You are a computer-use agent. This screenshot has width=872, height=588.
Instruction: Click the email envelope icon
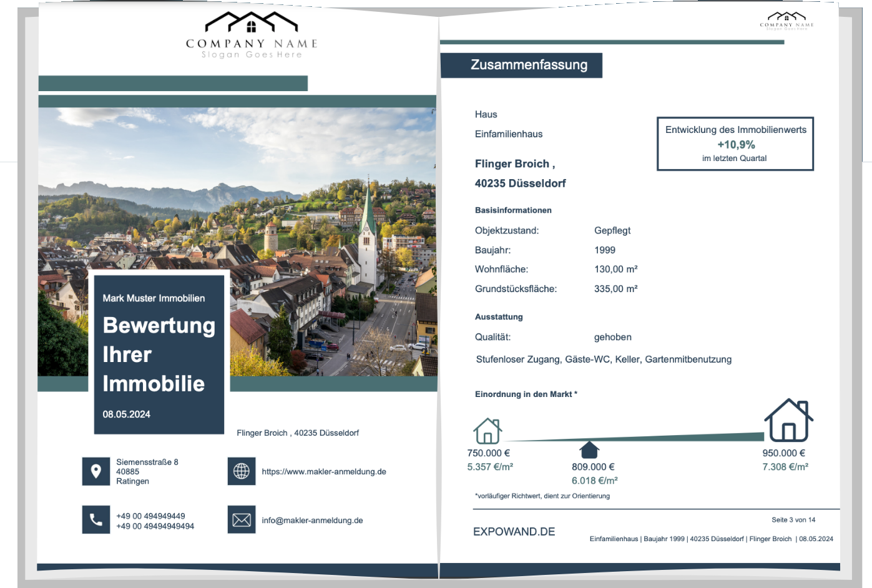tap(242, 519)
